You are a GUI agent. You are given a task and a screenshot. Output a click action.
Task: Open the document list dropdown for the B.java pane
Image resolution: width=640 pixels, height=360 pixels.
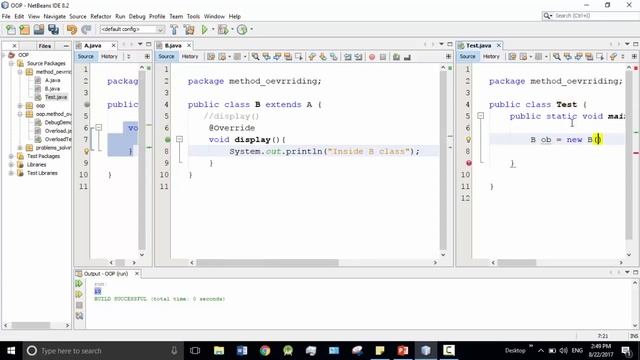pos(441,44)
